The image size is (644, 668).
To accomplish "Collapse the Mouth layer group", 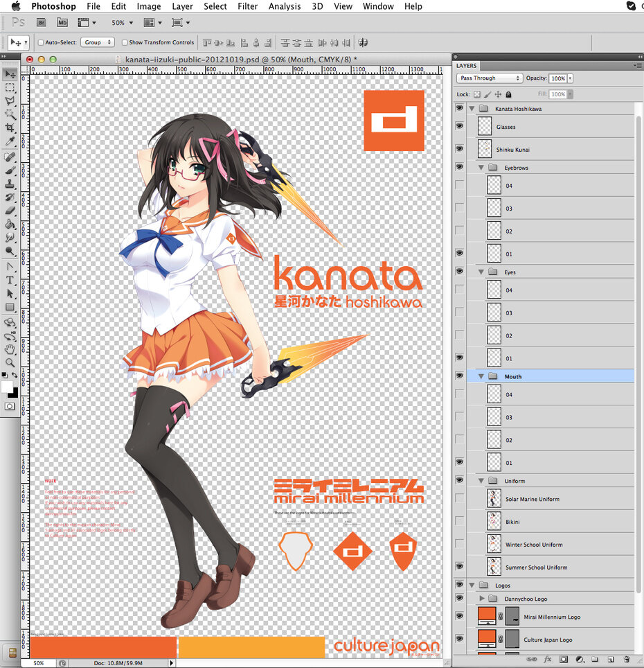I will tap(481, 376).
